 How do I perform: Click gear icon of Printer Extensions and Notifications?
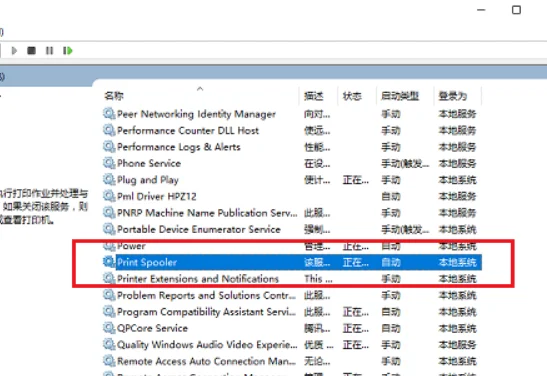coord(109,278)
